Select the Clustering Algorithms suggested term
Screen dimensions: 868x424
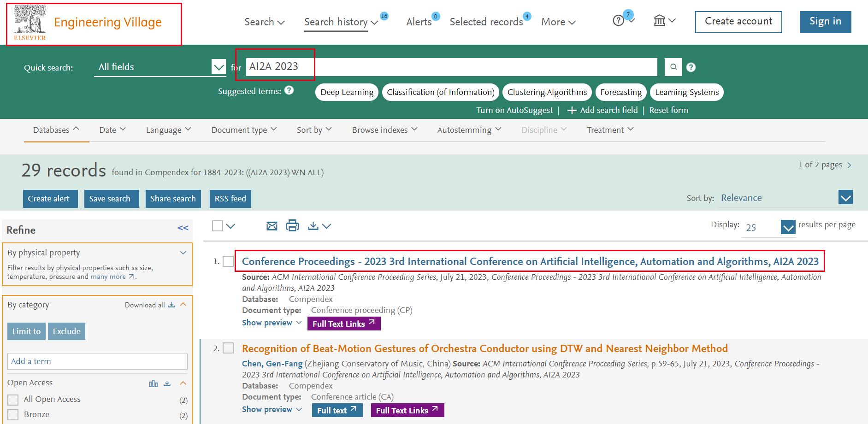click(547, 92)
